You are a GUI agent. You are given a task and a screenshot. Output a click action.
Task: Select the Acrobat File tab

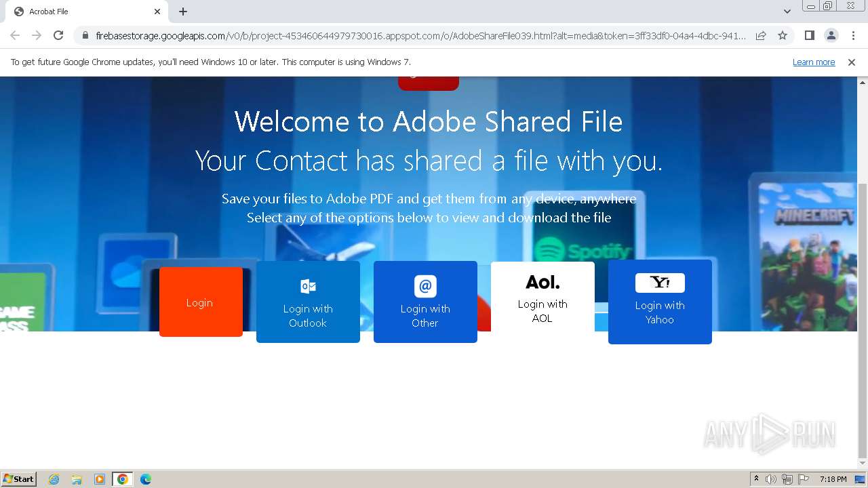[87, 12]
